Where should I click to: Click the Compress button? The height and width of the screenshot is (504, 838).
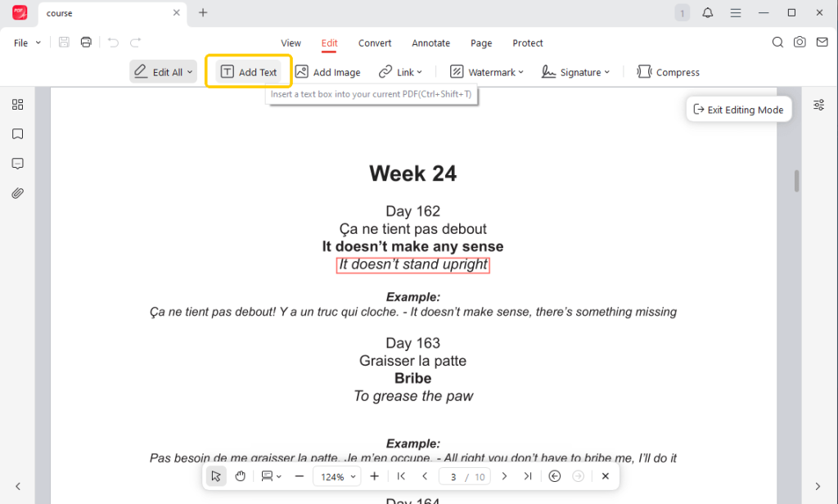[x=668, y=72]
